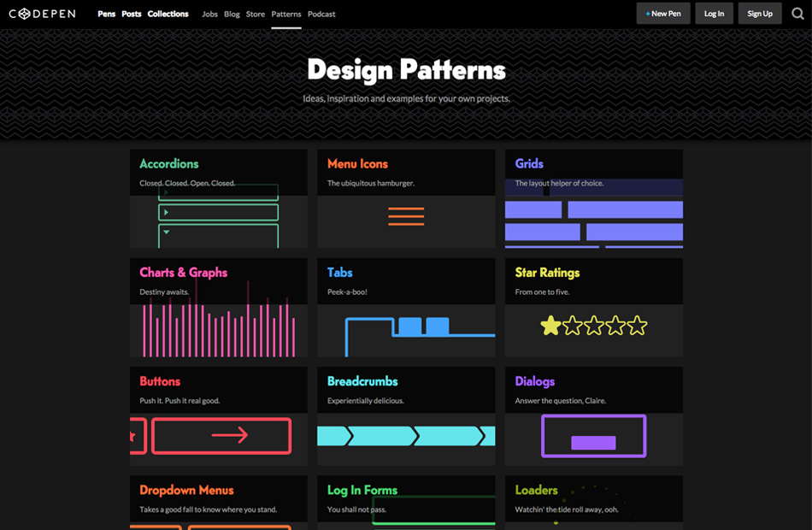Click the Log In button

tap(714, 14)
